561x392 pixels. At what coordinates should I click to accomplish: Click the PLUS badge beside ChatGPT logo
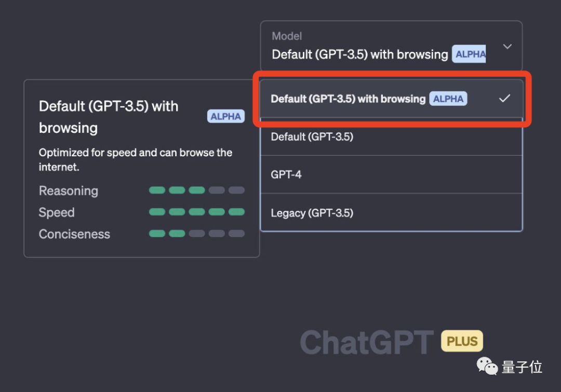(461, 341)
